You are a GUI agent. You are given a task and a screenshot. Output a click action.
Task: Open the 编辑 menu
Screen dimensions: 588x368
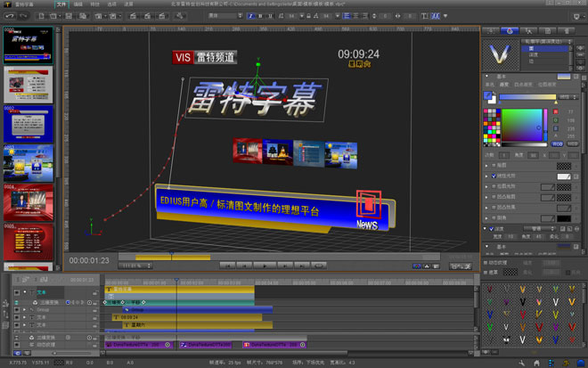[78, 4]
